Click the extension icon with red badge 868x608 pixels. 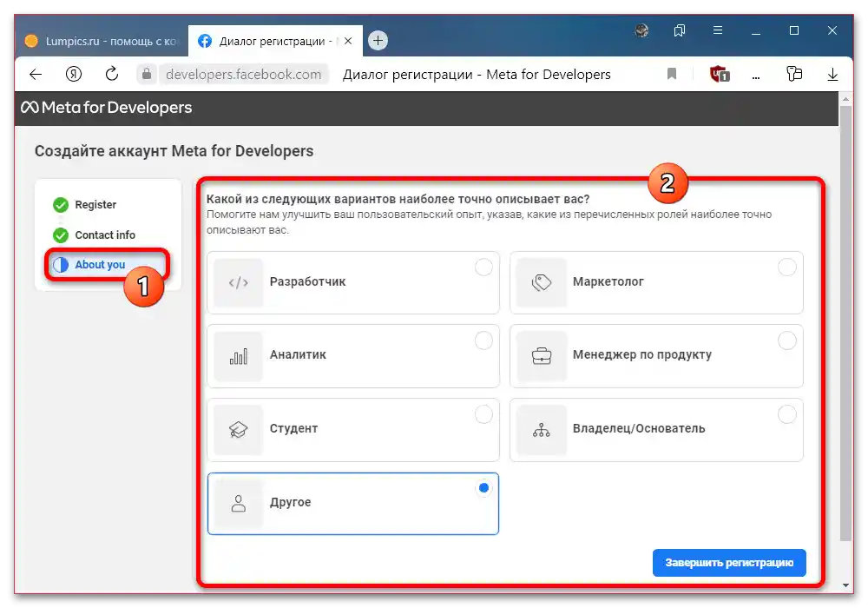pos(719,74)
